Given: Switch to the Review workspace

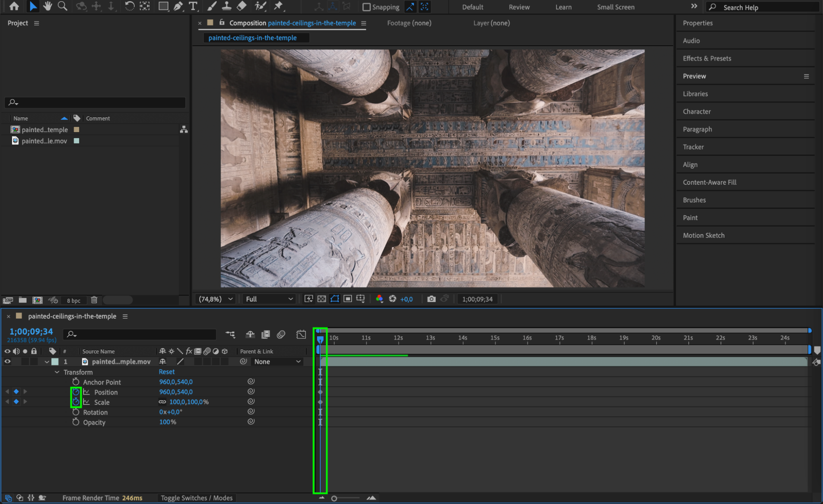Looking at the screenshot, I should 519,7.
